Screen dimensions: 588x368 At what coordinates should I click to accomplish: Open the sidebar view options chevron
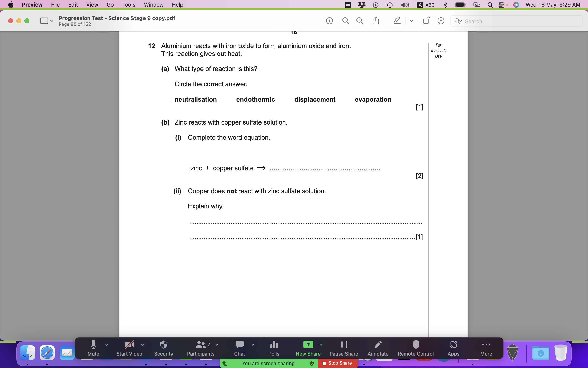(52, 21)
